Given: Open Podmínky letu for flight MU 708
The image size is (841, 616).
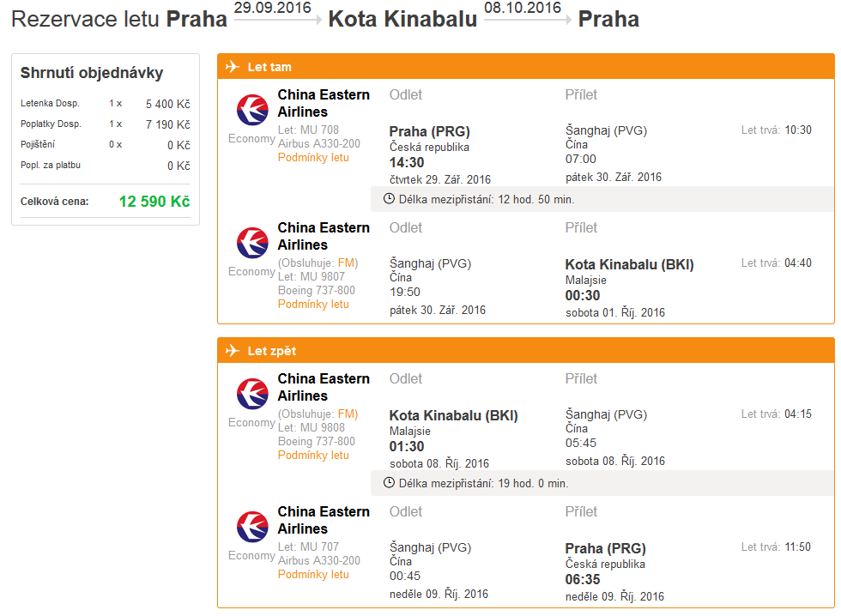Looking at the screenshot, I should point(313,158).
